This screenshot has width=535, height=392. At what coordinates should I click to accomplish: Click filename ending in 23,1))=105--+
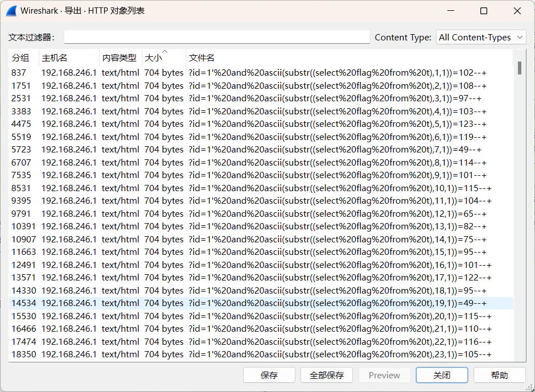click(340, 354)
